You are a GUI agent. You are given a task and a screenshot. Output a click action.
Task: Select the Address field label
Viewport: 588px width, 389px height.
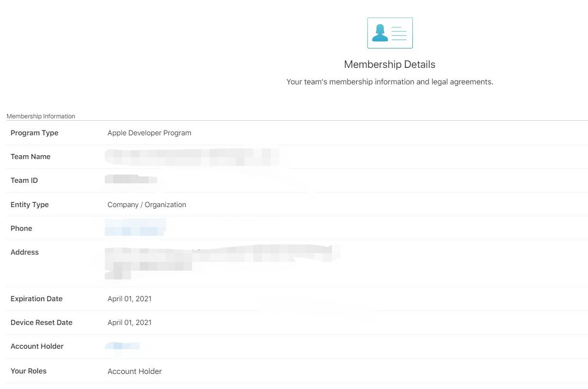pyautogui.click(x=25, y=252)
